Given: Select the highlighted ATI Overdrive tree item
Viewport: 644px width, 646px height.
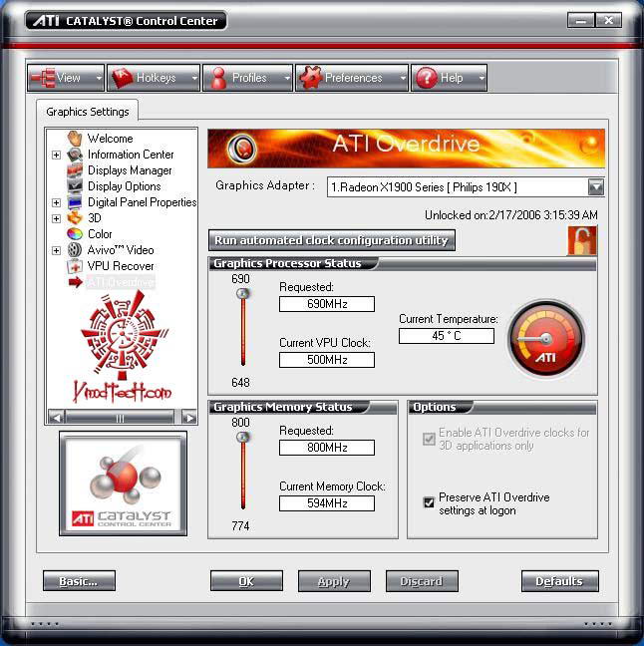Looking at the screenshot, I should point(121,282).
